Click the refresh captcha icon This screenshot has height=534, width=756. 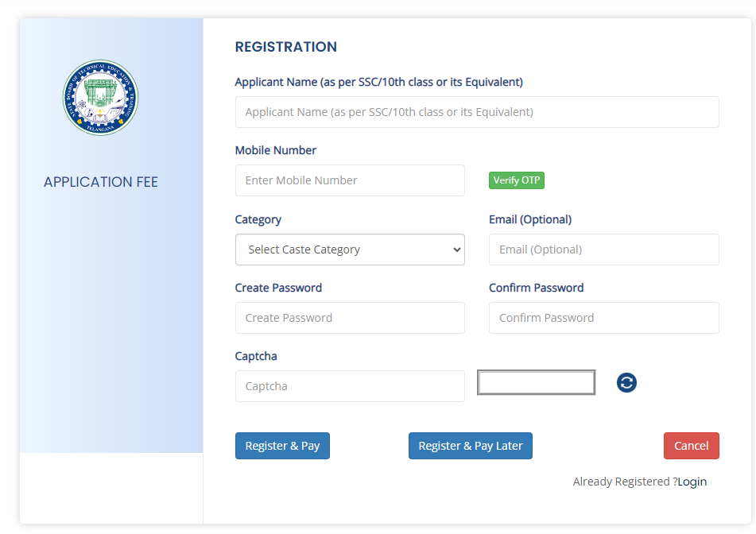click(626, 383)
